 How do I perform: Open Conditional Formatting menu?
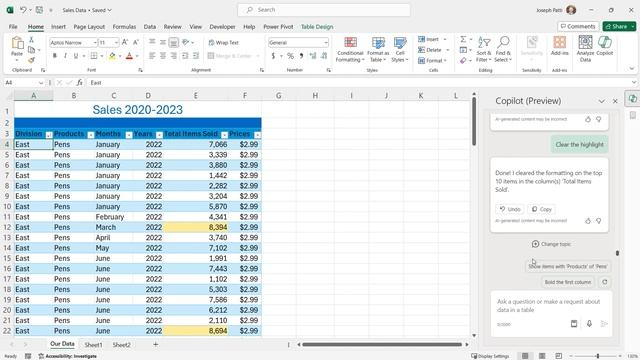tap(350, 49)
